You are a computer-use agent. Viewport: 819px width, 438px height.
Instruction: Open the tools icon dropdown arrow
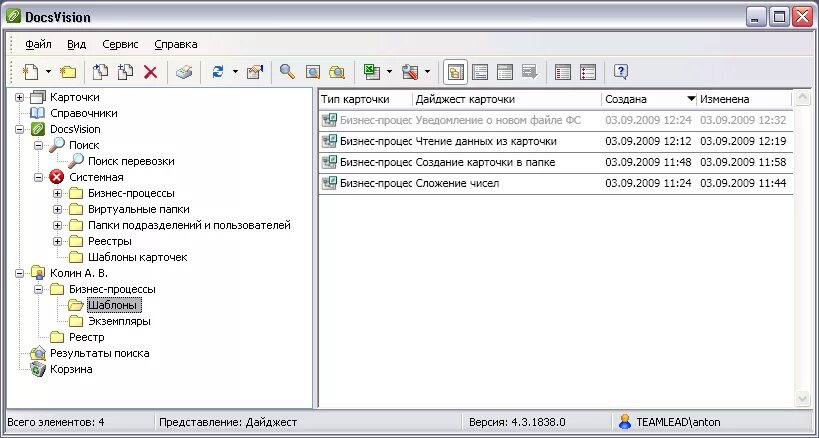tap(427, 72)
